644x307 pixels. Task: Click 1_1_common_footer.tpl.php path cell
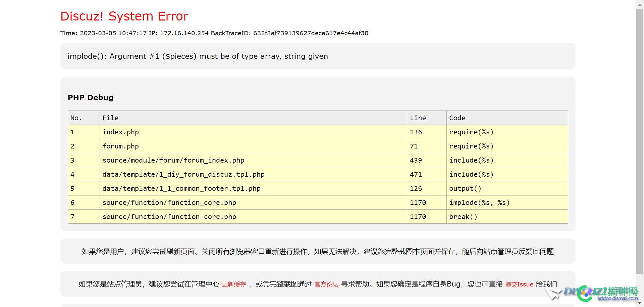(x=253, y=188)
